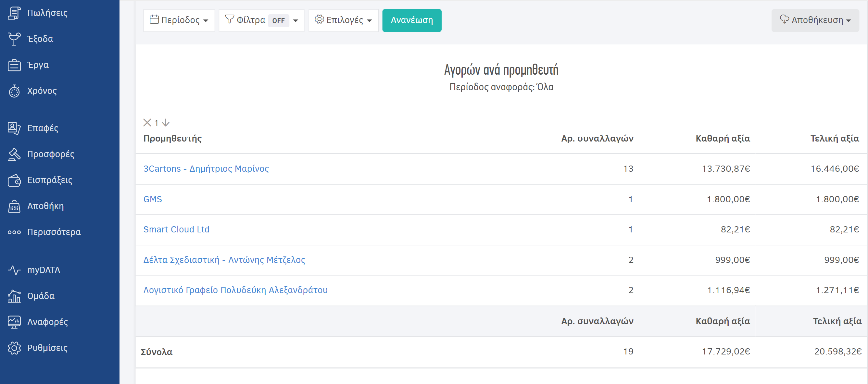Sort by top Αρ. συναλλαγών column header
The height and width of the screenshot is (384, 868).
tap(597, 139)
